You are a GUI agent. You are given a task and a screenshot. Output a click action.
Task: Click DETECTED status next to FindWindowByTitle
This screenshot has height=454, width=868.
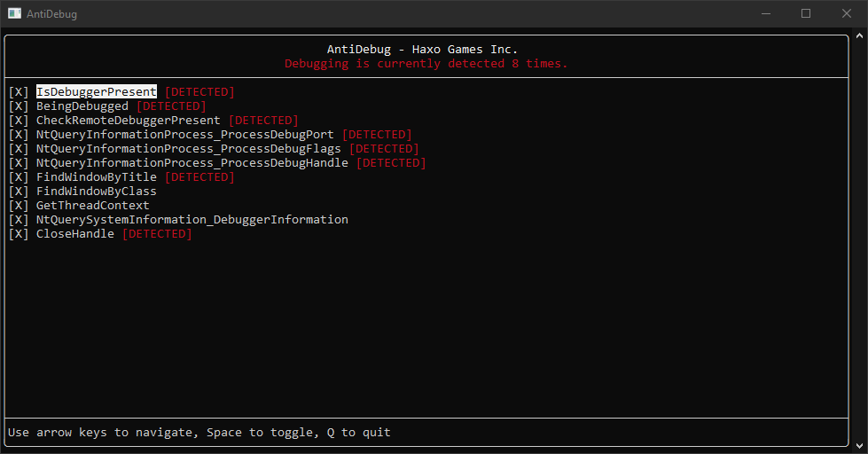click(x=199, y=177)
